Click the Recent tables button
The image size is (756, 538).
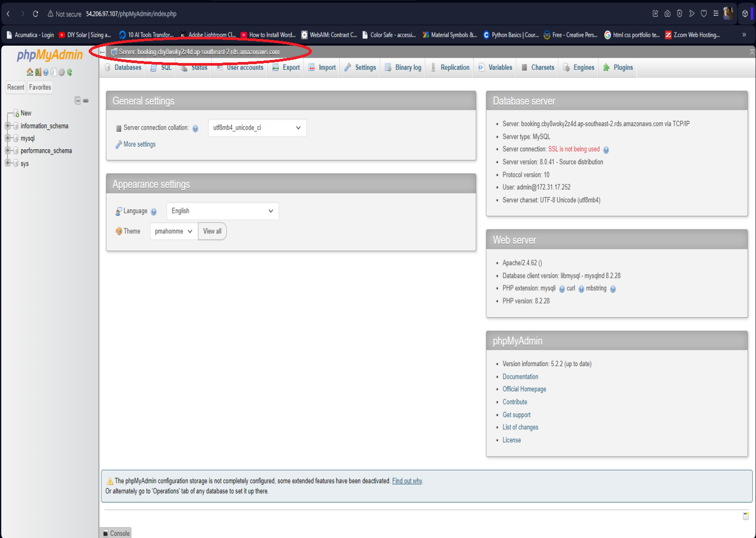click(x=16, y=87)
